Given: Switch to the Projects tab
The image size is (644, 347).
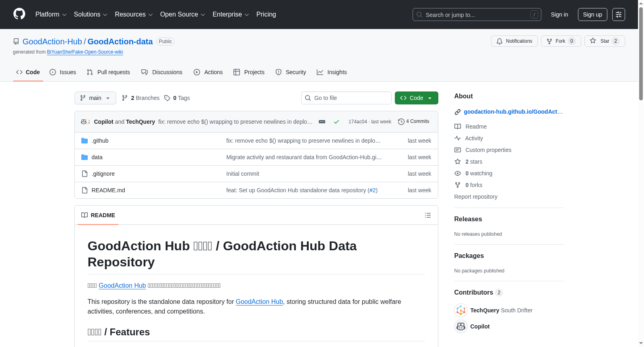Looking at the screenshot, I should pos(249,72).
